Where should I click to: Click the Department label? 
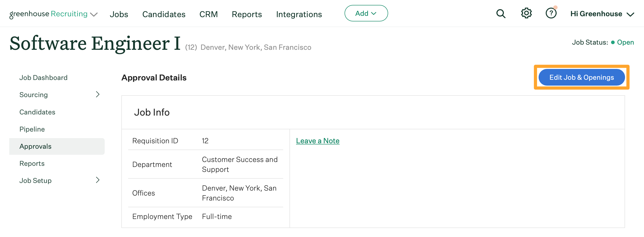click(x=152, y=164)
